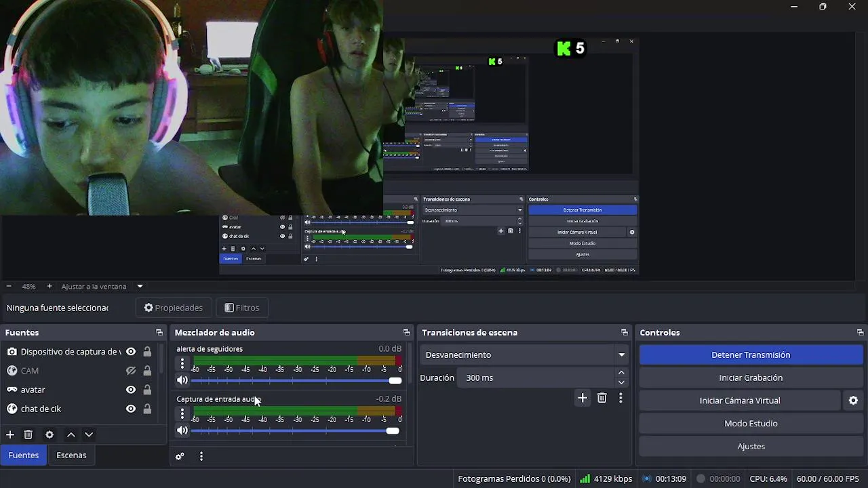The image size is (868, 488).
Task: Enable Modo Estudio
Action: pos(751,424)
